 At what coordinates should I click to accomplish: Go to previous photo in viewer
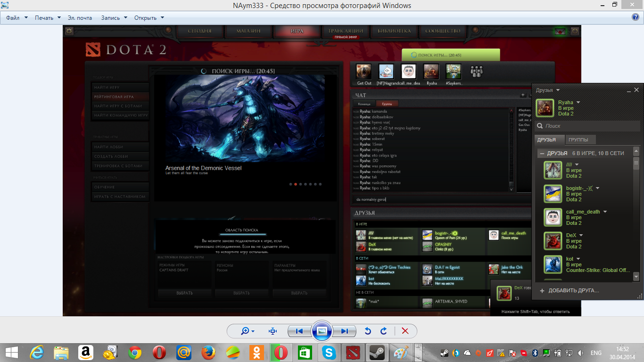pos(299,331)
